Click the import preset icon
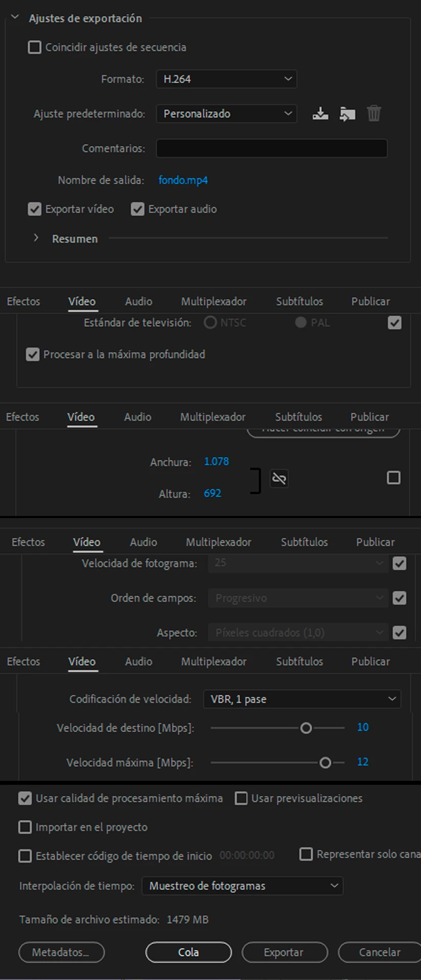421x980 pixels. [348, 113]
